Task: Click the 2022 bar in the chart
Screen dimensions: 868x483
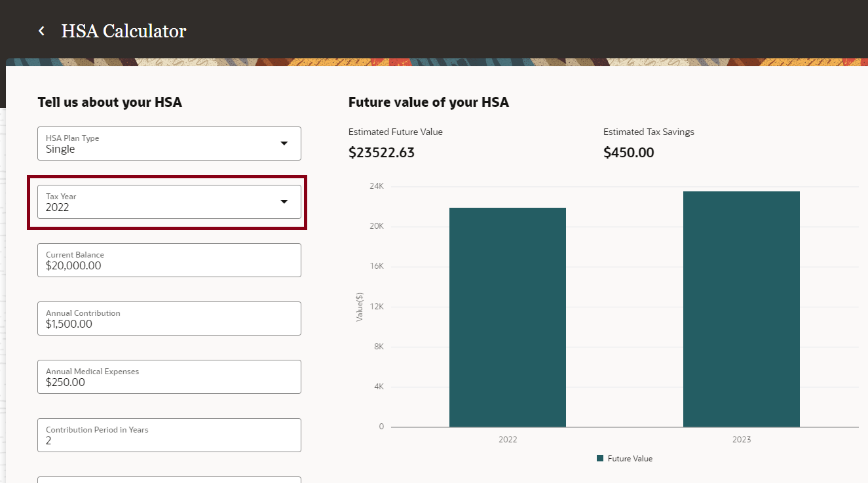Action: 507,317
